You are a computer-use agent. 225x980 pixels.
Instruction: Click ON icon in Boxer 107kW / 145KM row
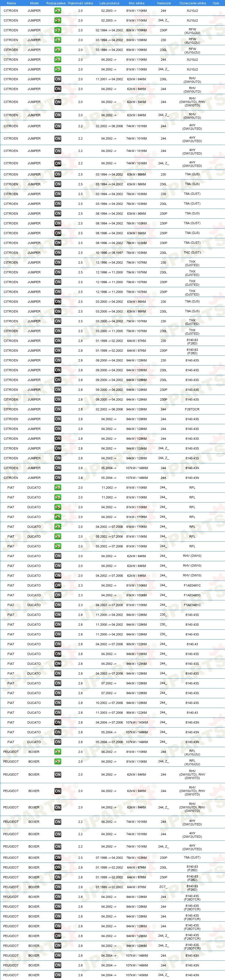tap(58, 975)
